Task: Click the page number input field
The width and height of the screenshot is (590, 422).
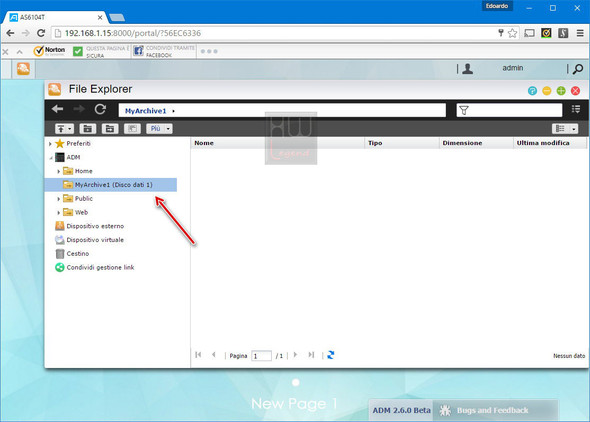Action: [x=262, y=356]
